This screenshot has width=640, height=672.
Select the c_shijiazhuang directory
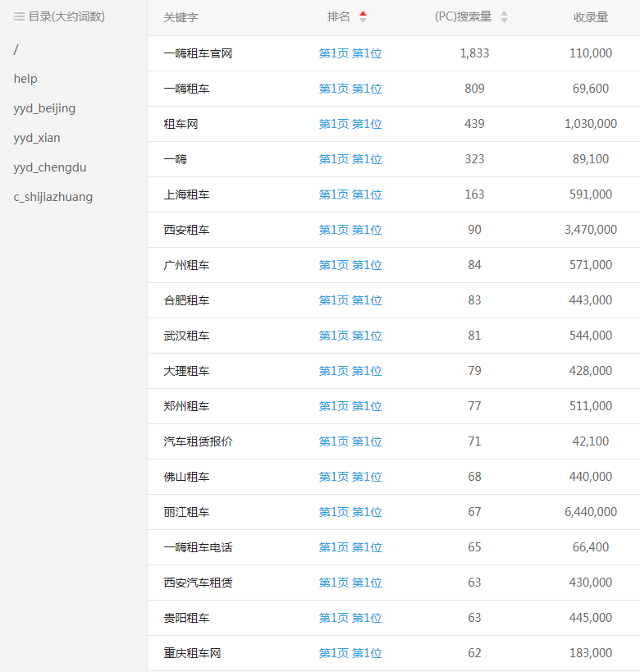pyautogui.click(x=53, y=197)
